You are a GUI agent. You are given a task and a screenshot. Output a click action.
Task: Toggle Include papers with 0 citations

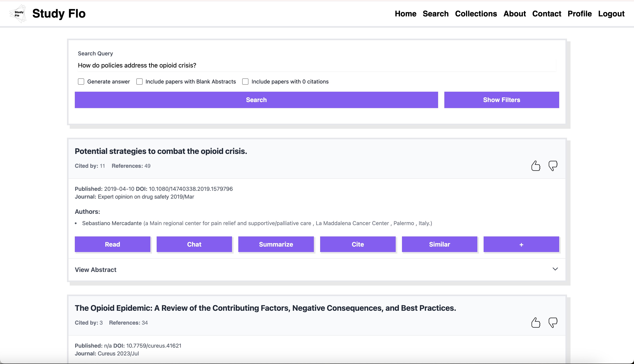click(x=245, y=82)
